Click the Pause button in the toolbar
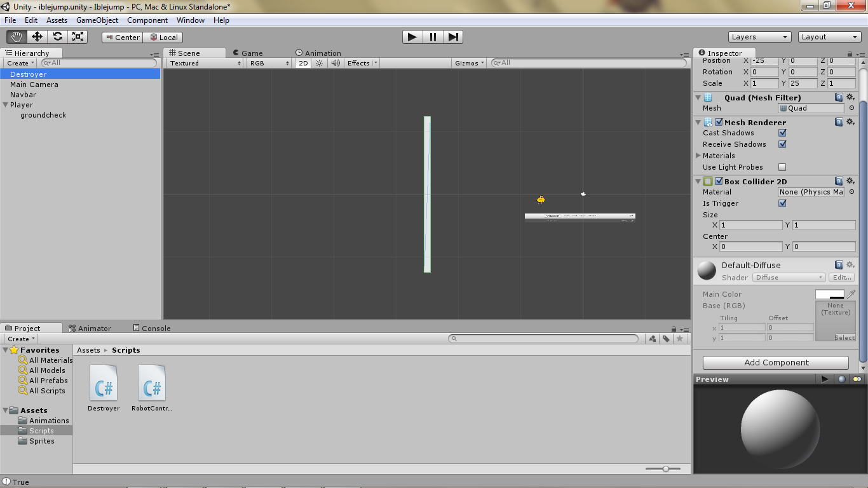This screenshot has height=488, width=868. click(x=433, y=37)
